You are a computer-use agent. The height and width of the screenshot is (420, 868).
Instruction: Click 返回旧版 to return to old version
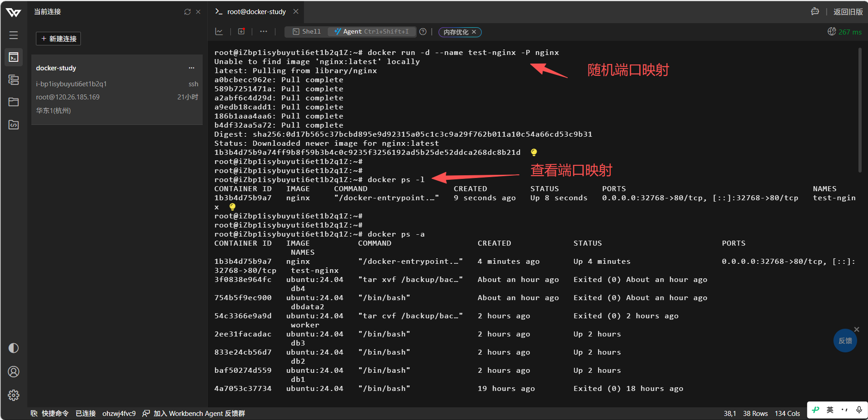[x=848, y=12]
